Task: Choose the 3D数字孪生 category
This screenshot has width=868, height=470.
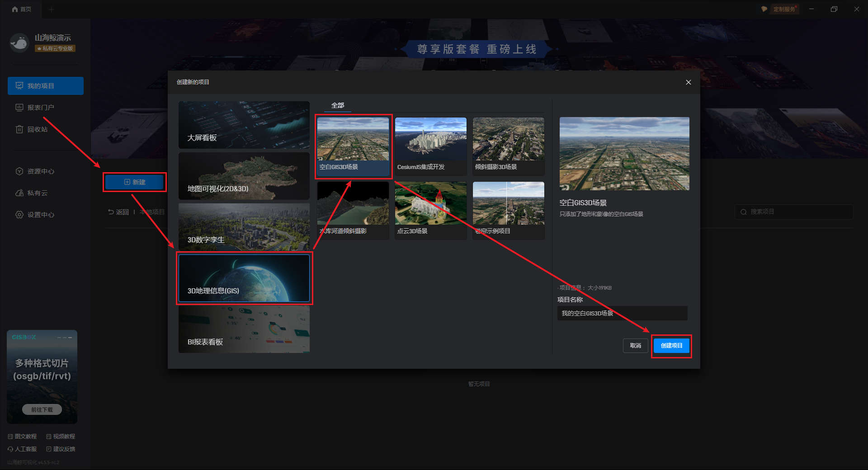Action: 244,227
